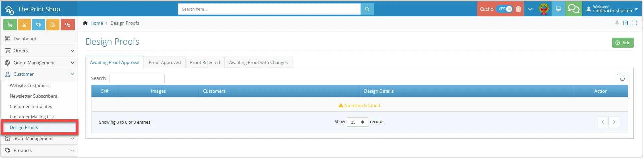Expand the top bar chevron dropdown
Image resolution: width=644 pixels, height=159 pixels.
[530, 9]
